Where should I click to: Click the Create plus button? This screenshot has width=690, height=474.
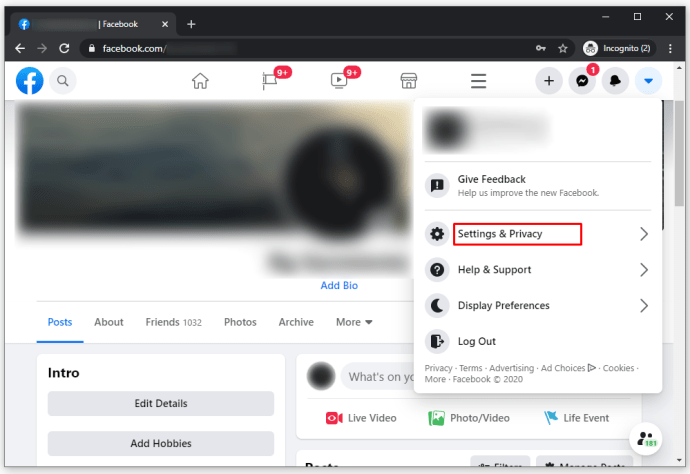tap(549, 81)
